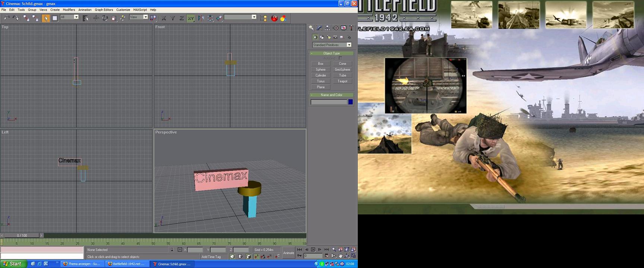Screen dimensions: 644x268
Task: Open the Hierarchy command panel
Action: point(327,28)
